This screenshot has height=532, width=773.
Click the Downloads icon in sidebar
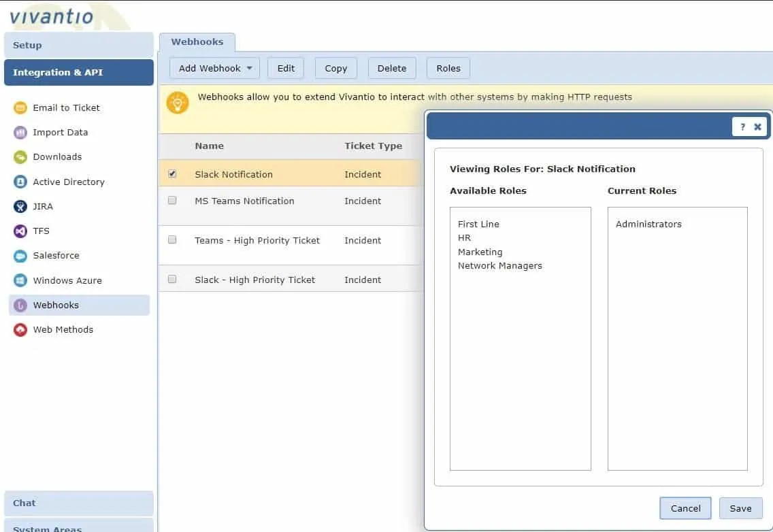click(x=20, y=156)
